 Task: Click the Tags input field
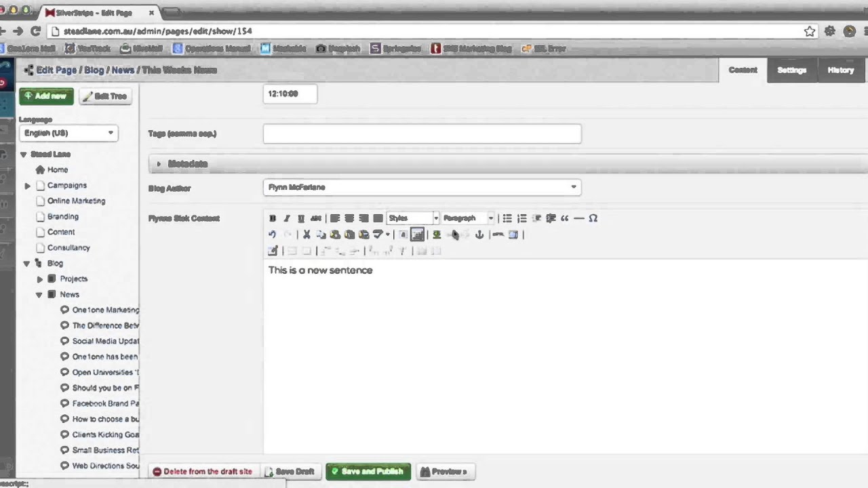point(422,134)
